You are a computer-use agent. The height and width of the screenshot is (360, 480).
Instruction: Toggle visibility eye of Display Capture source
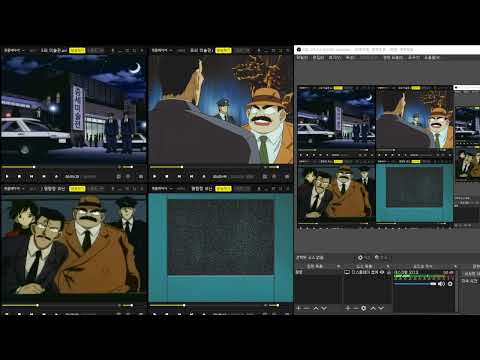point(382,272)
